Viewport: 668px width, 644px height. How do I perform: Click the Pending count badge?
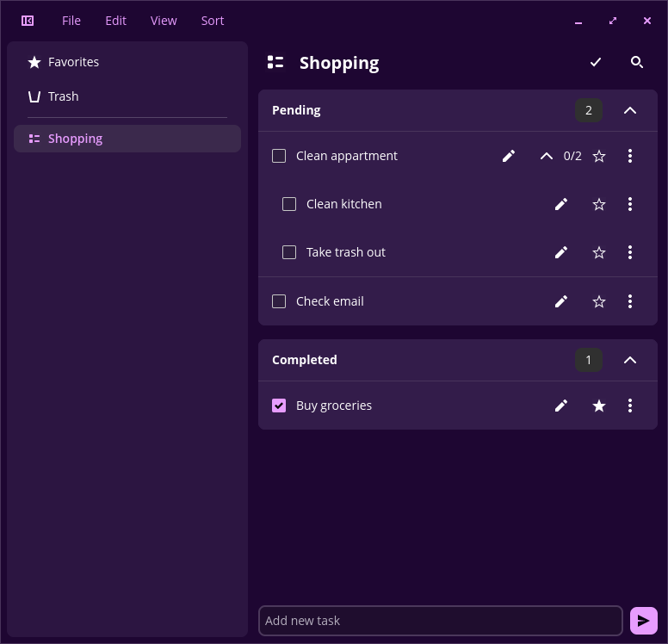click(589, 110)
